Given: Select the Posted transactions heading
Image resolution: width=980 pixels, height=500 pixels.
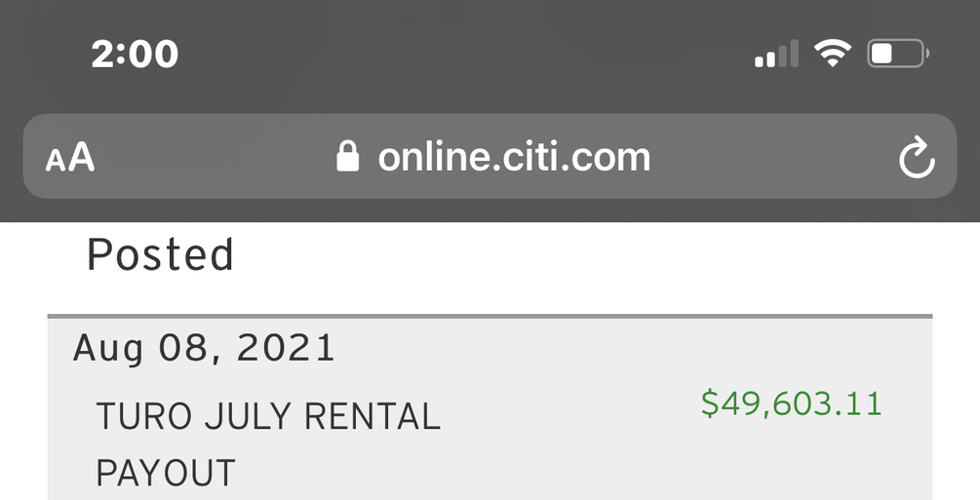Looking at the screenshot, I should (160, 255).
